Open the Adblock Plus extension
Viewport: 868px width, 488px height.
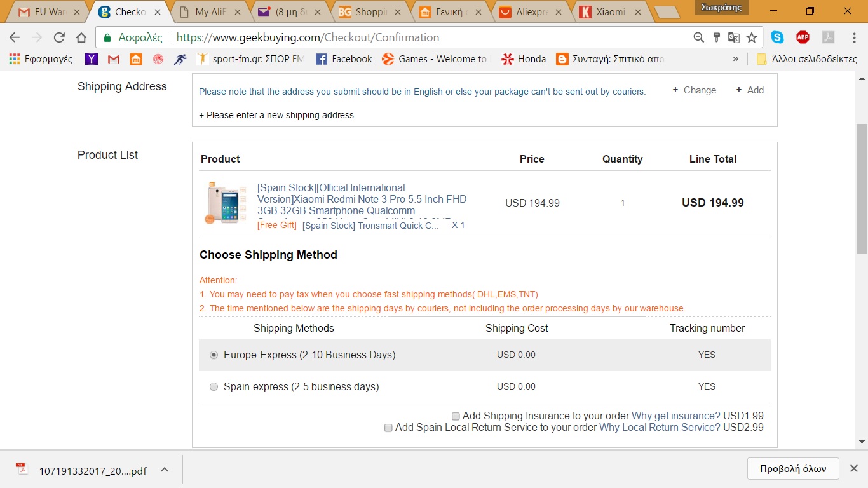pyautogui.click(x=803, y=37)
